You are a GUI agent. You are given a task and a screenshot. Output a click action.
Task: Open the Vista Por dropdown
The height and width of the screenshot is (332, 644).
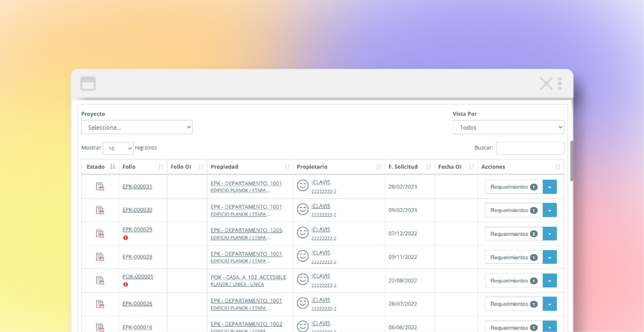pos(508,127)
